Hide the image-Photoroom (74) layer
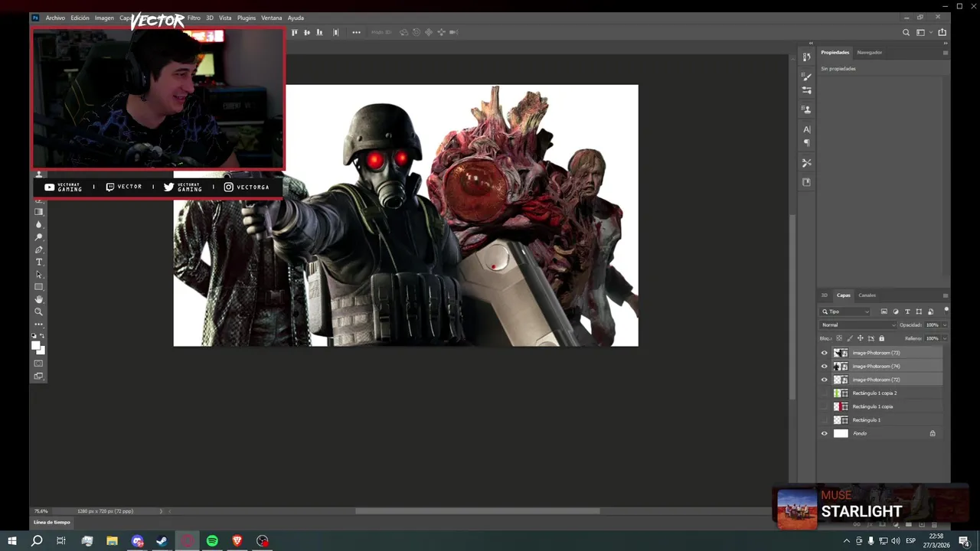This screenshot has height=551, width=980. (825, 367)
